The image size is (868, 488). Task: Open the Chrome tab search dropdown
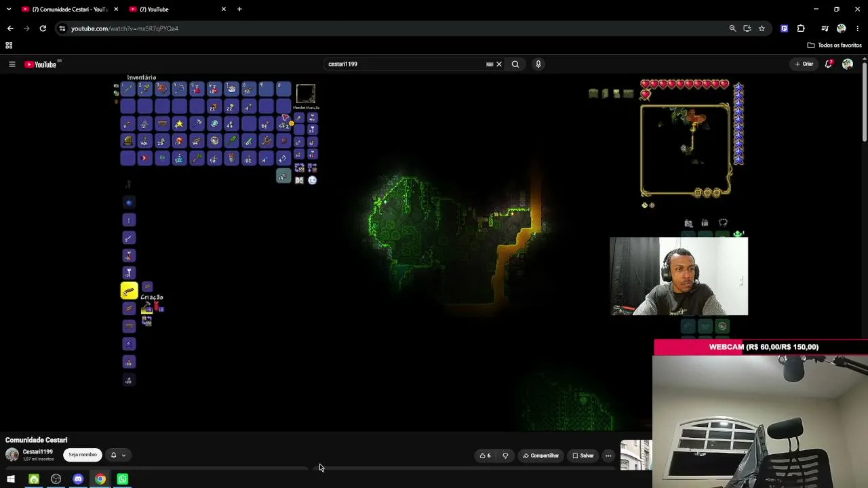pyautogui.click(x=8, y=9)
